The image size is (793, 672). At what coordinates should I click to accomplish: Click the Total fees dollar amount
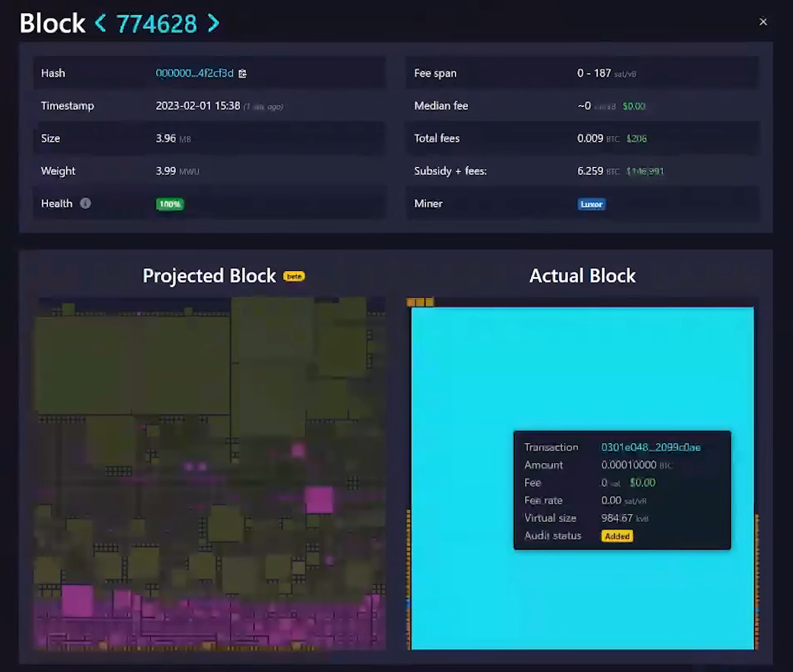pyautogui.click(x=636, y=139)
